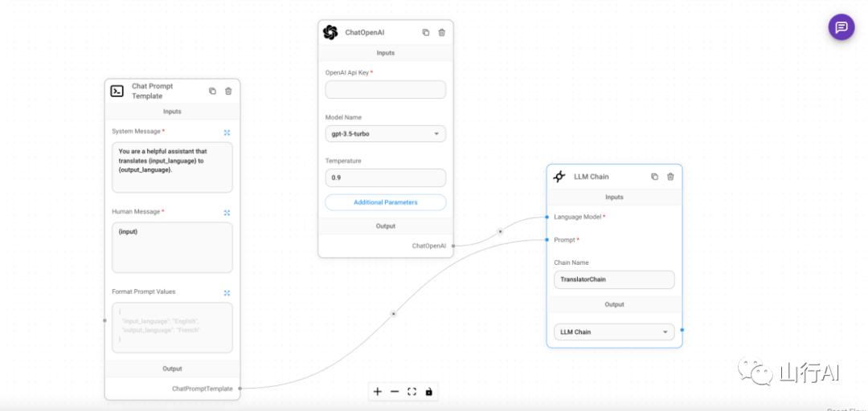Zoom out of the canvas

[395, 392]
